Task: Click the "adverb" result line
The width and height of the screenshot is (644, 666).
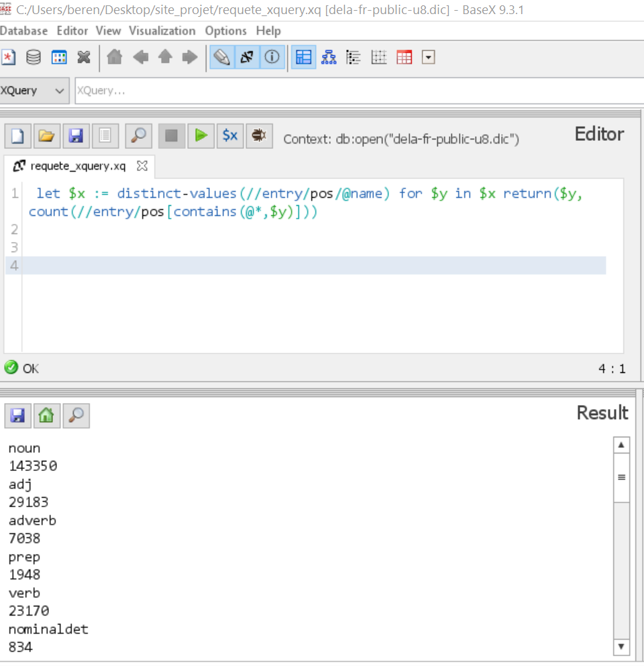Action: point(33,520)
